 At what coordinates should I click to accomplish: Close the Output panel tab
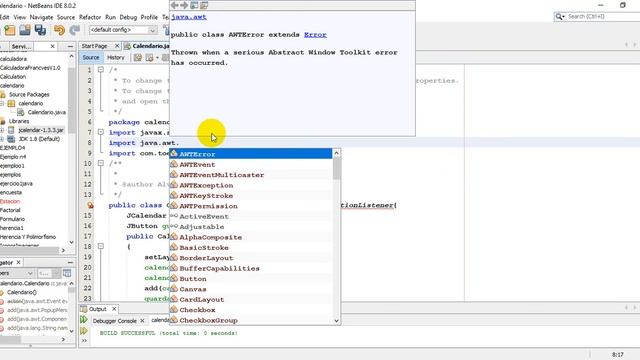[x=114, y=309]
